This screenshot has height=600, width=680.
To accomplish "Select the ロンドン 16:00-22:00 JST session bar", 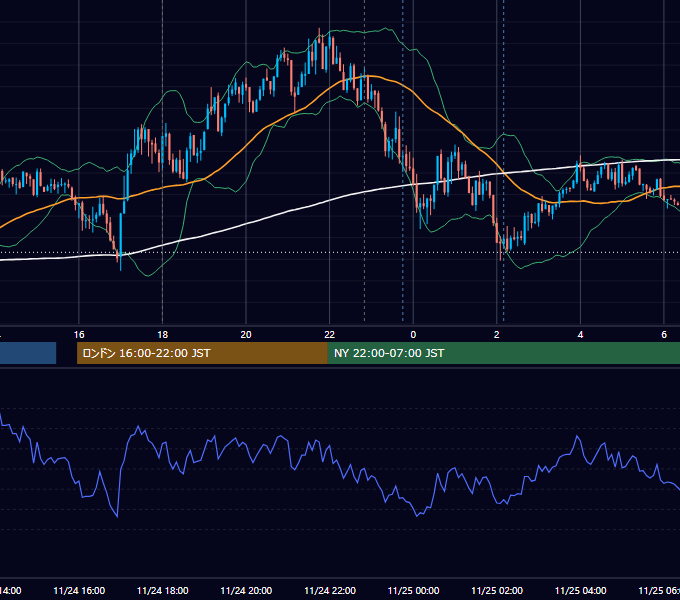I will (202, 353).
